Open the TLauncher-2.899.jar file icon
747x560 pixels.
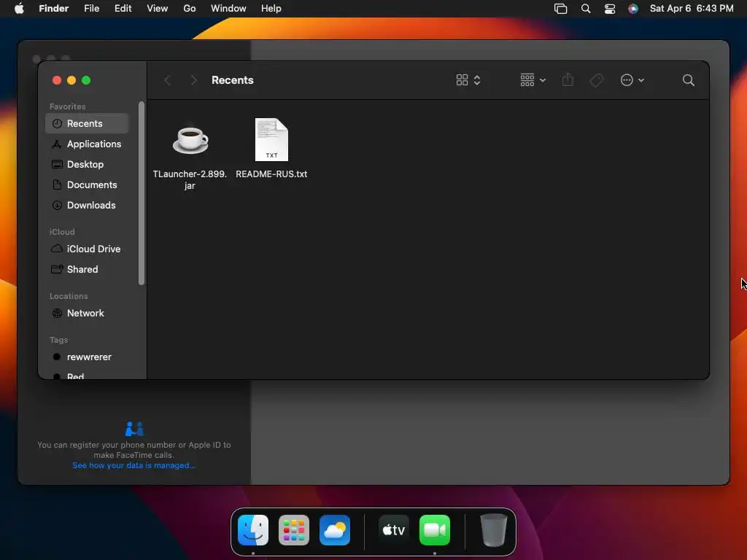(190, 139)
